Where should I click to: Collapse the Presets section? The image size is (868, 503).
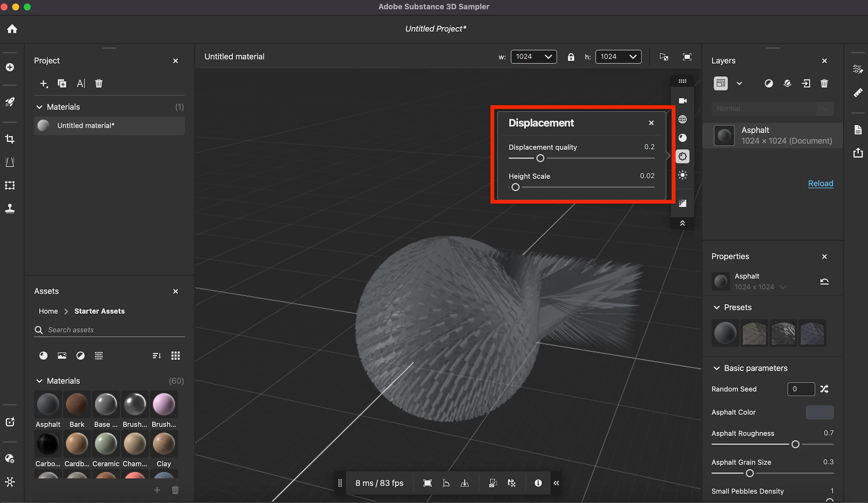click(717, 307)
